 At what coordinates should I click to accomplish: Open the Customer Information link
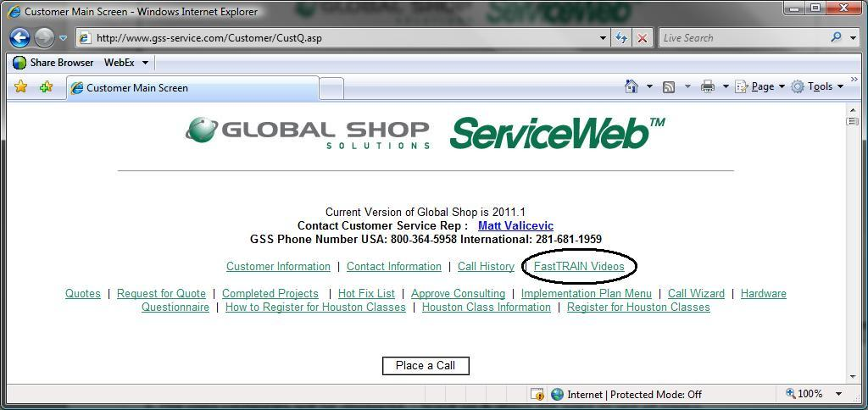278,267
